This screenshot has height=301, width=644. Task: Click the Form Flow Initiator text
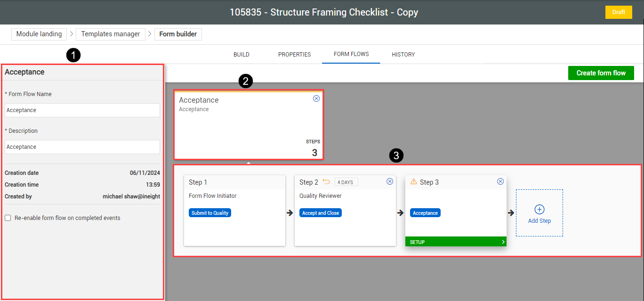tap(213, 196)
